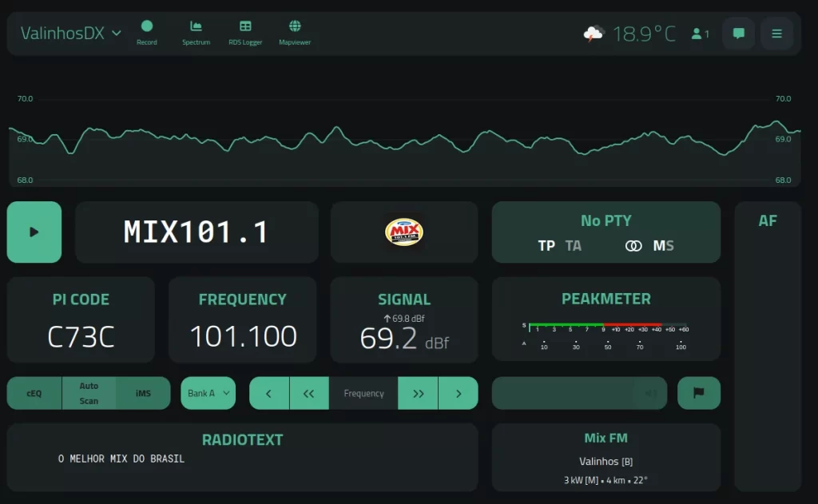Click the MIX101.1 PS name display
This screenshot has height=504, width=818.
(197, 232)
